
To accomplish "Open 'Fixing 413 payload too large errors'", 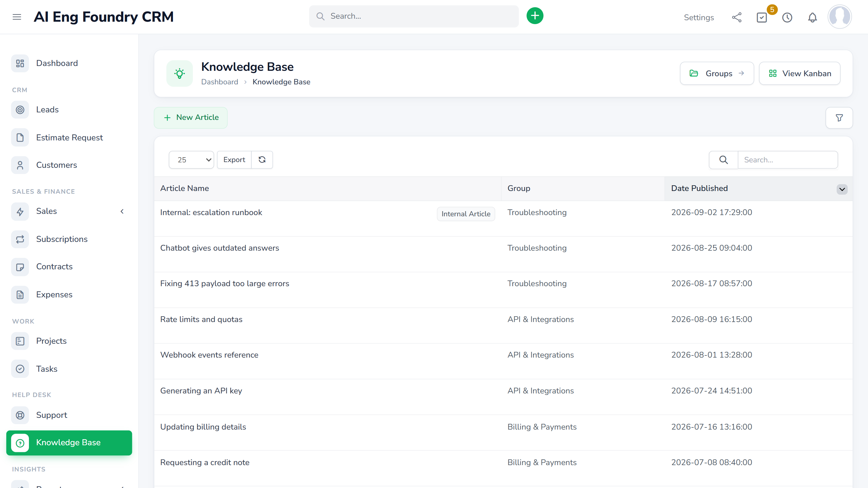I will tap(225, 283).
